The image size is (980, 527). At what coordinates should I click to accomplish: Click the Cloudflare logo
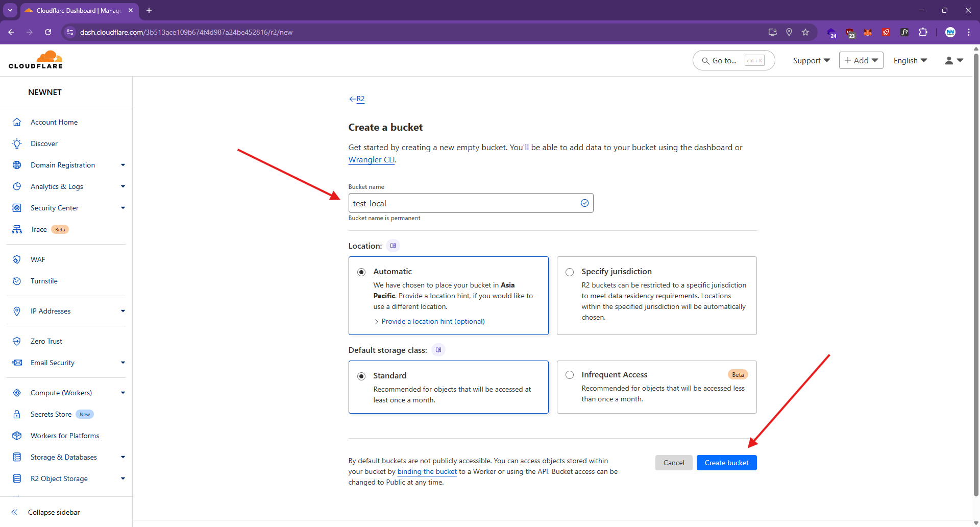point(36,60)
